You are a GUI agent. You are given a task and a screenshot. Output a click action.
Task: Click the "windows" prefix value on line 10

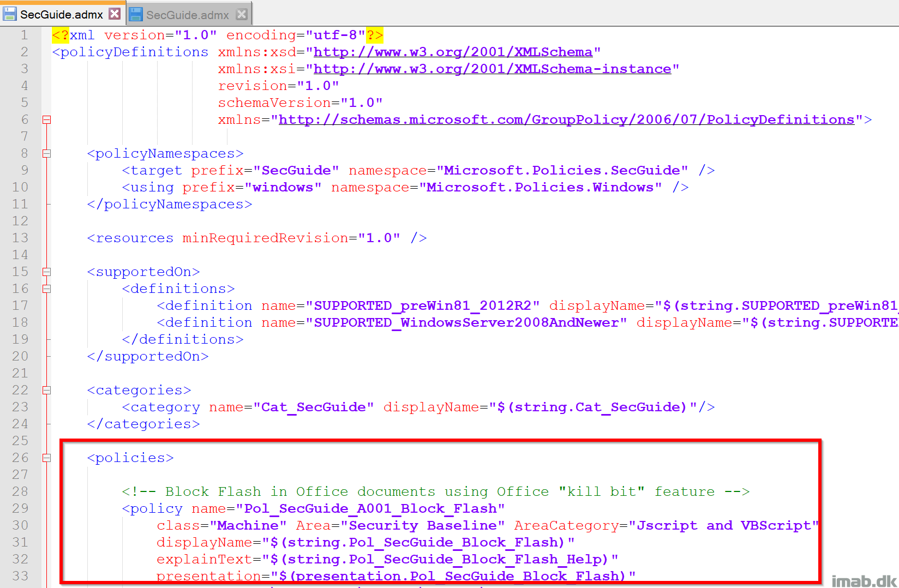click(283, 187)
